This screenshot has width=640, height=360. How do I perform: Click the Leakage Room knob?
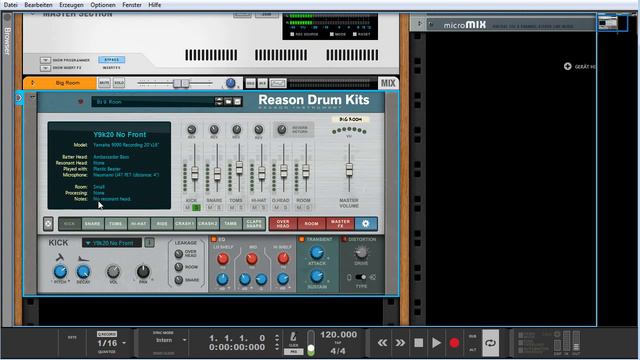coord(179,267)
